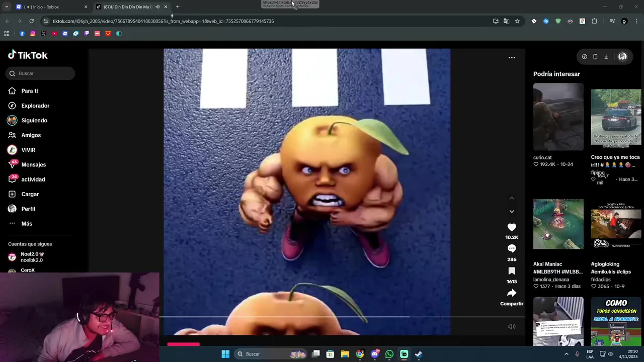Go to the next video arrow
Screen dimensions: 644x362
click(x=512, y=211)
